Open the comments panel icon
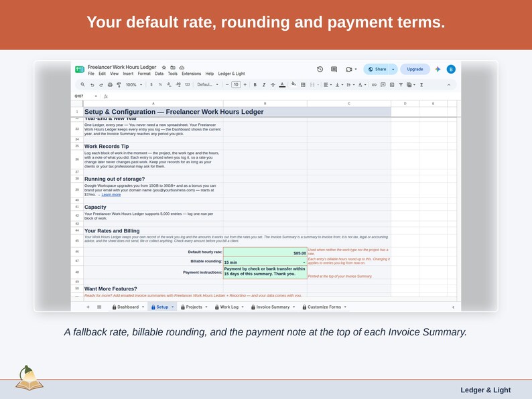The height and width of the screenshot is (399, 532). pos(334,69)
